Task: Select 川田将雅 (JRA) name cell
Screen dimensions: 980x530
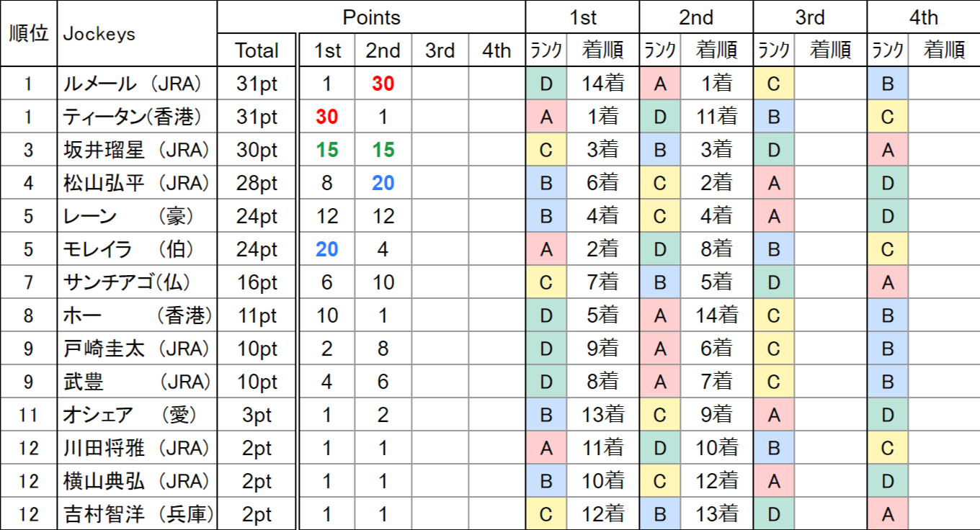Action: [136, 448]
